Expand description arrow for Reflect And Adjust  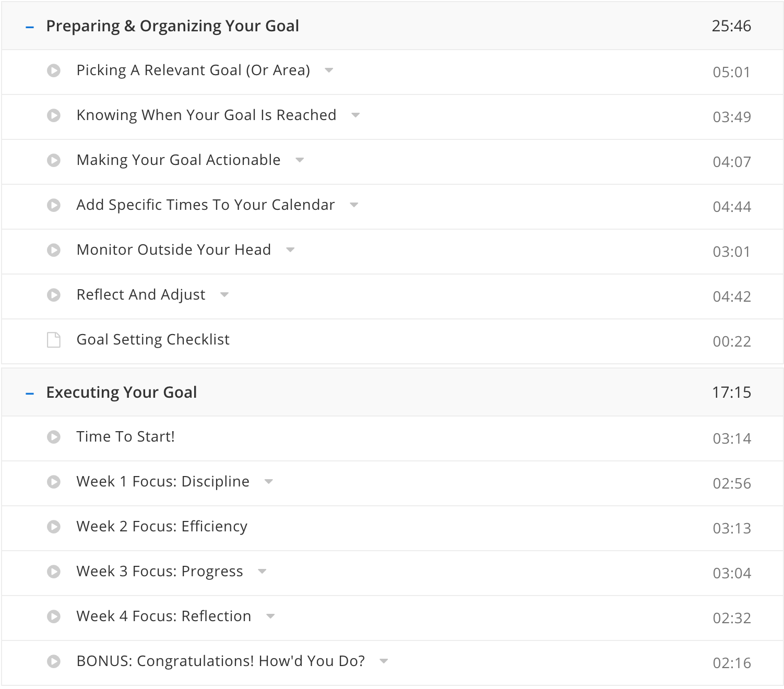pos(224,295)
